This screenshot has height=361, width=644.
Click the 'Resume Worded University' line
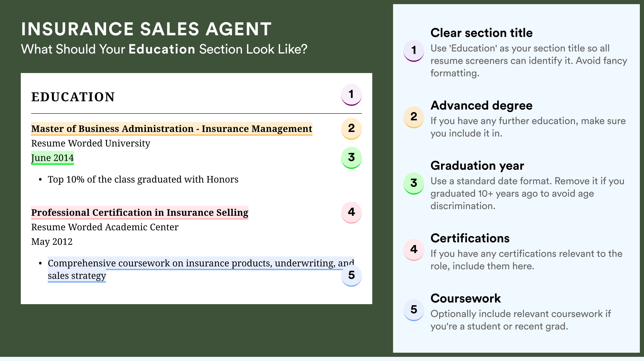coord(91,143)
